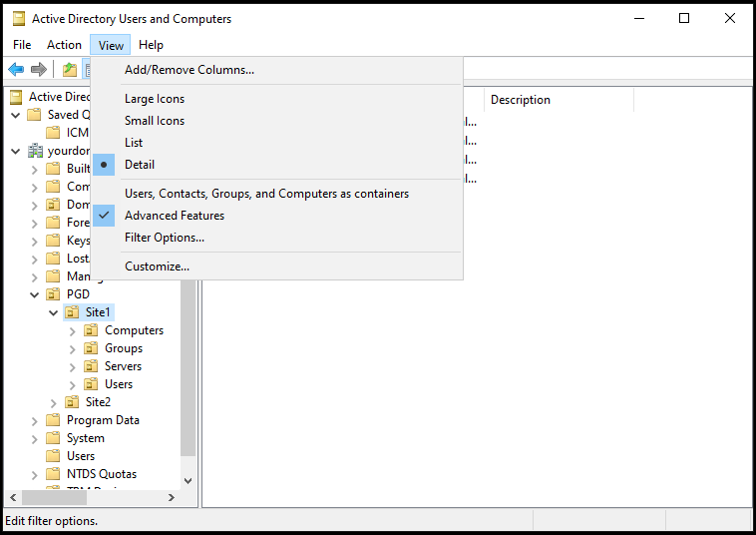
Task: Click the 'Edit filter options.' status bar text
Action: click(52, 521)
